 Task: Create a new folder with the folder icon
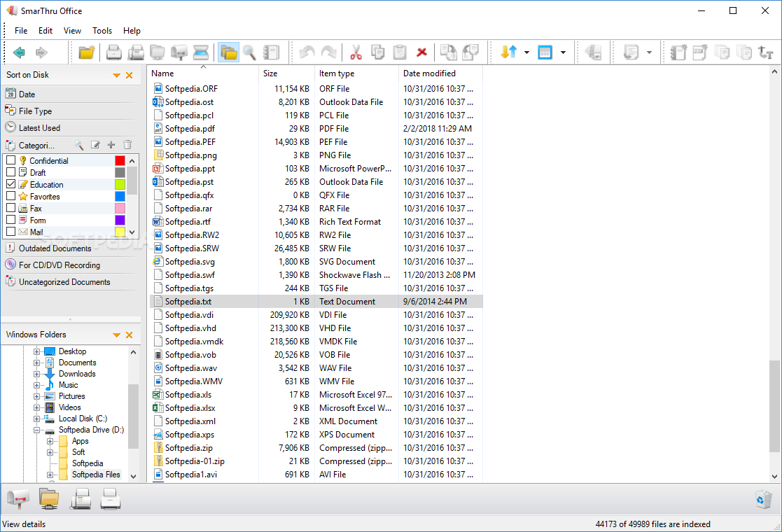pyautogui.click(x=86, y=52)
